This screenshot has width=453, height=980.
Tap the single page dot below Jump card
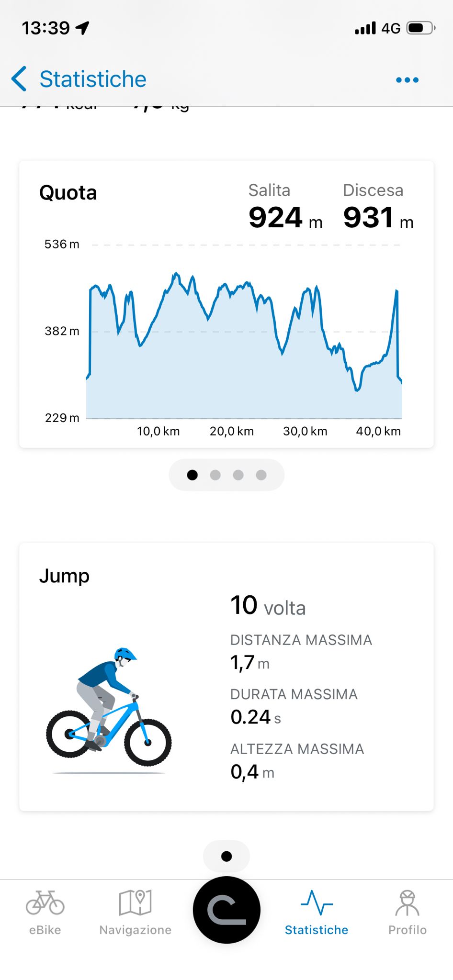226,856
